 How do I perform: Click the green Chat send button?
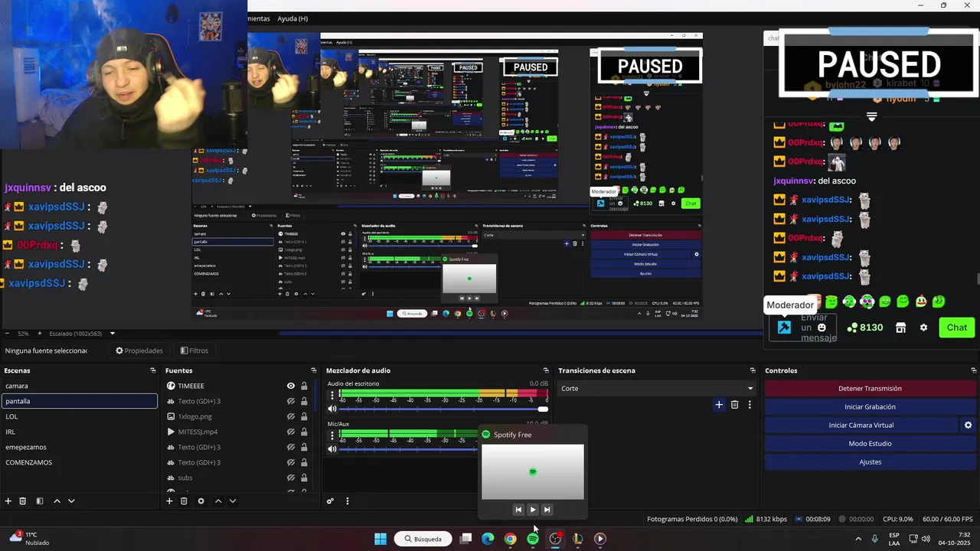(x=956, y=328)
